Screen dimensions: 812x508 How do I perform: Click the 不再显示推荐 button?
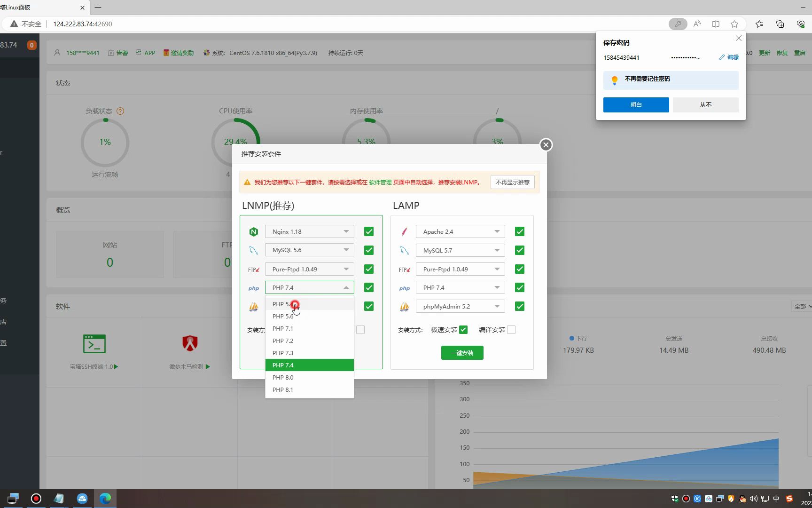pyautogui.click(x=512, y=182)
